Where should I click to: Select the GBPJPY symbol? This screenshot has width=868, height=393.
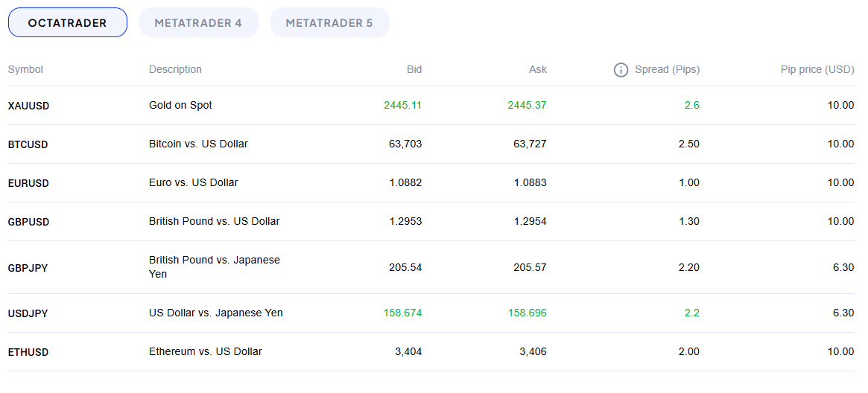pyautogui.click(x=28, y=268)
